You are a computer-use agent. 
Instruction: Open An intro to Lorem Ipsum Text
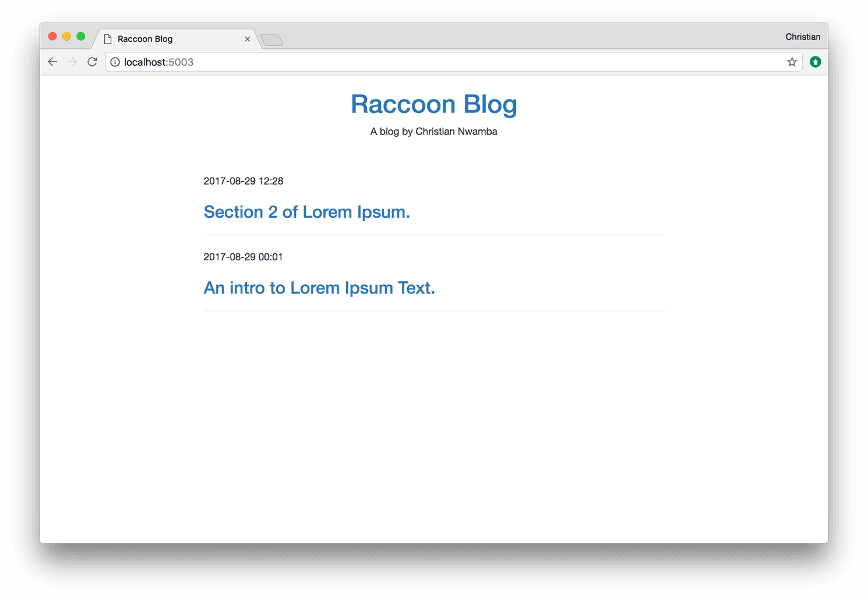[x=319, y=287]
